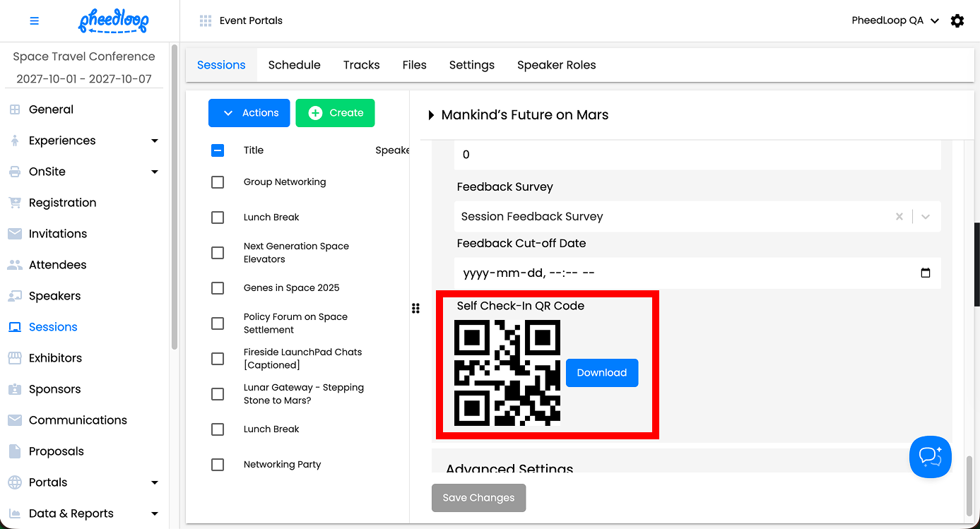The image size is (980, 529).
Task: Open the settings gear icon
Action: click(957, 21)
